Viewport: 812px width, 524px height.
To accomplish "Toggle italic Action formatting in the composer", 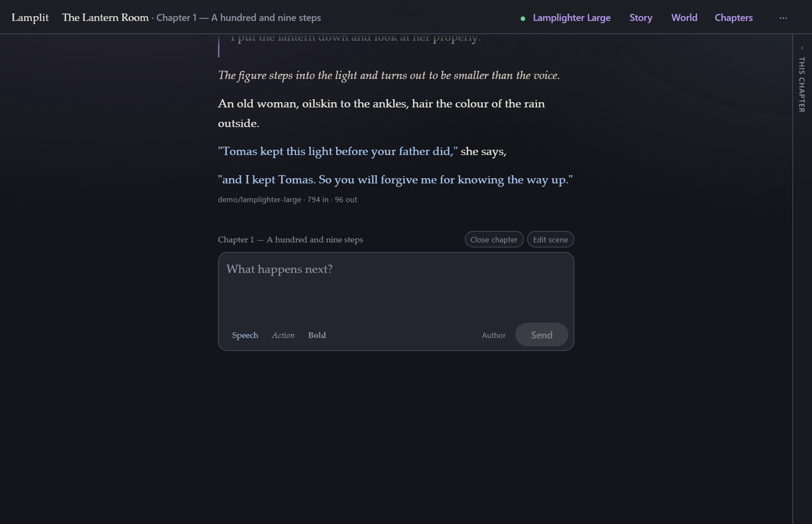I will point(283,335).
